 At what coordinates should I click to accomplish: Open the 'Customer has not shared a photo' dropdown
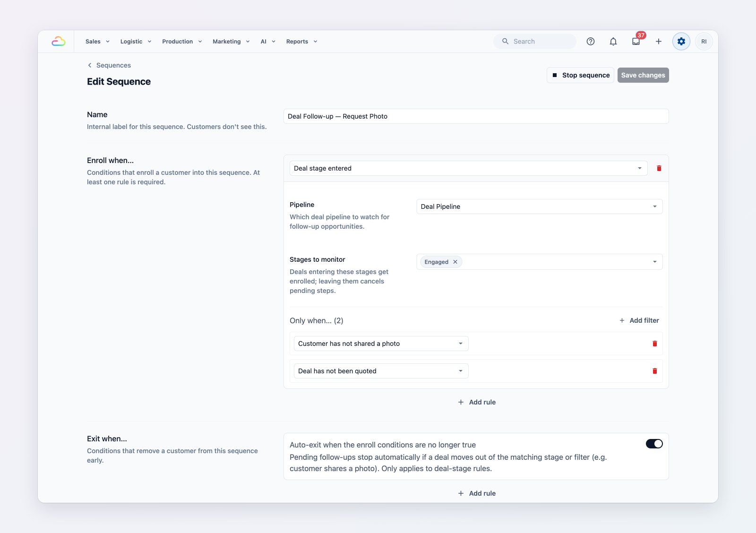click(381, 344)
